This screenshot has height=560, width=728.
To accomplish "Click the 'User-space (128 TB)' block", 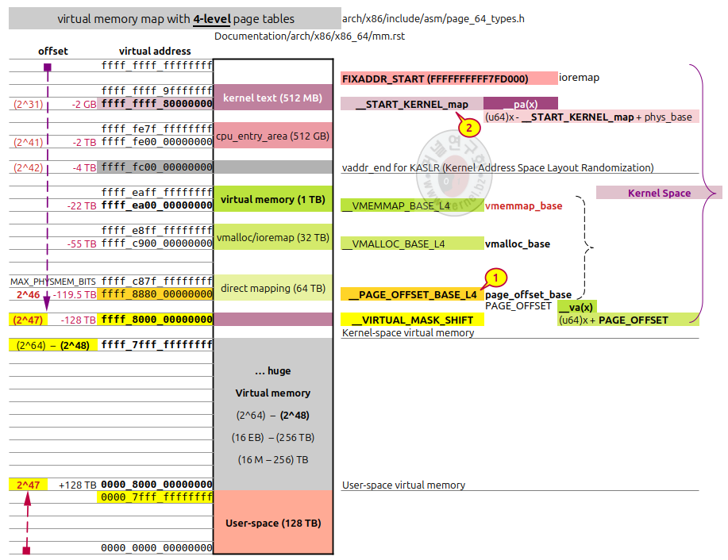I will [x=273, y=523].
